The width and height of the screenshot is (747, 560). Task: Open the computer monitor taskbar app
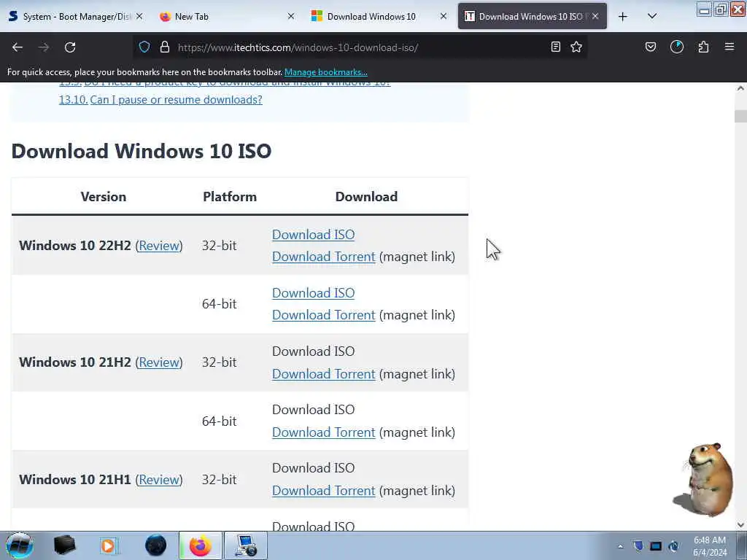pyautogui.click(x=245, y=545)
